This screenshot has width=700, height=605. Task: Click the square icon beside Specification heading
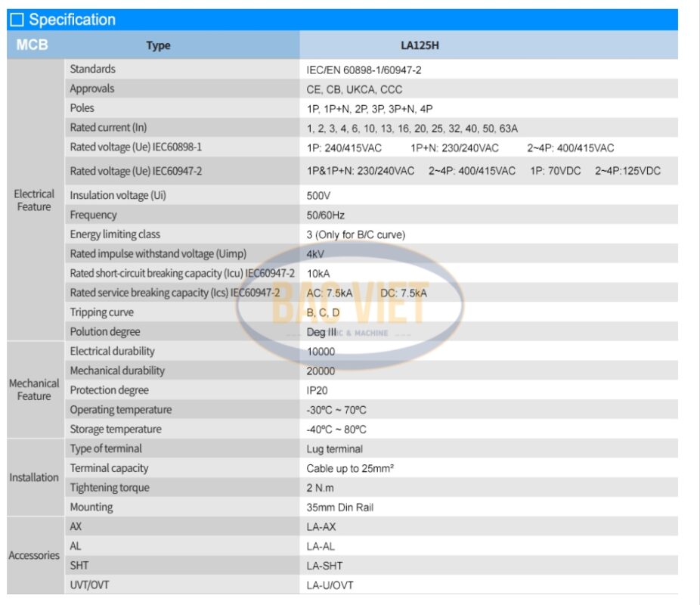[x=17, y=20]
